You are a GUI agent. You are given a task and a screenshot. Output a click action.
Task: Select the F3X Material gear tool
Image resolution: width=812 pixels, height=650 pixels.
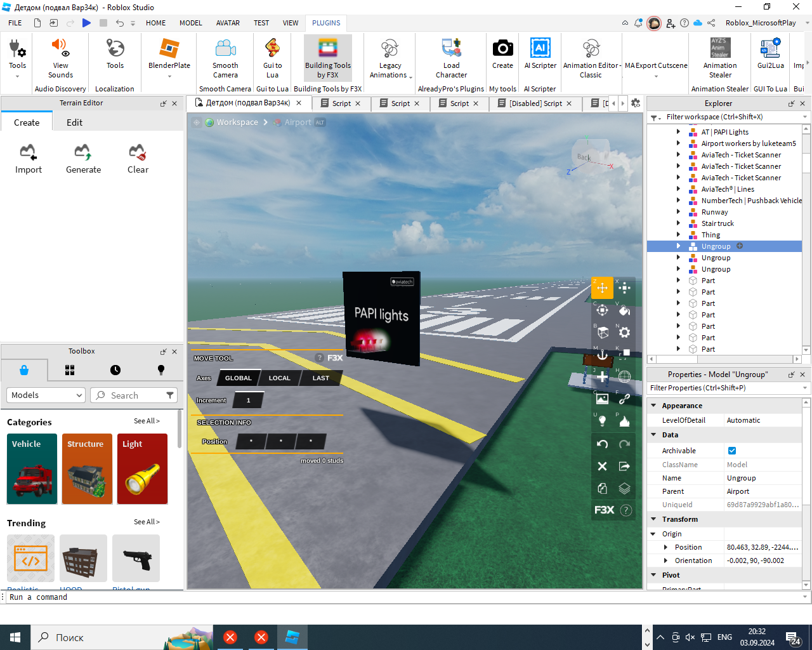pos(624,332)
